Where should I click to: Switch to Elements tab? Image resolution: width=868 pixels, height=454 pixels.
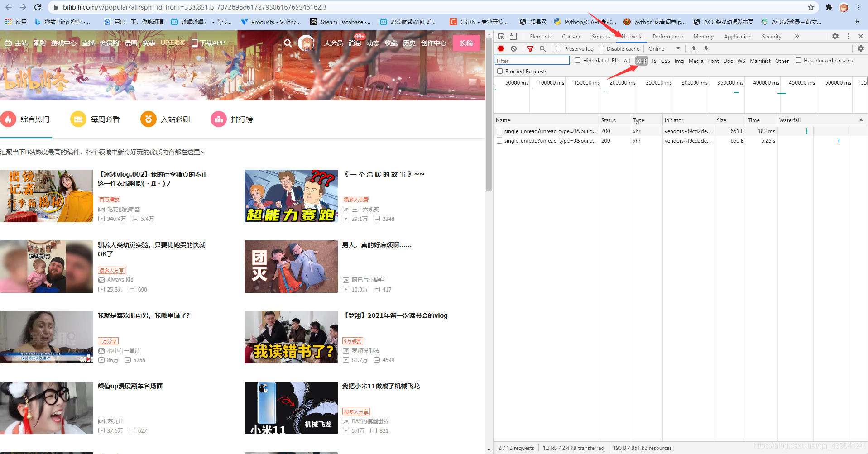click(x=541, y=37)
